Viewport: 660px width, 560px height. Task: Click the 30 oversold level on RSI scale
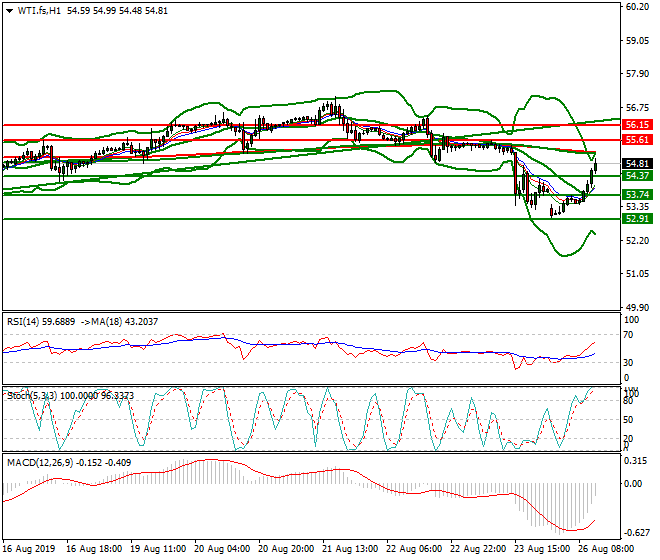click(628, 363)
